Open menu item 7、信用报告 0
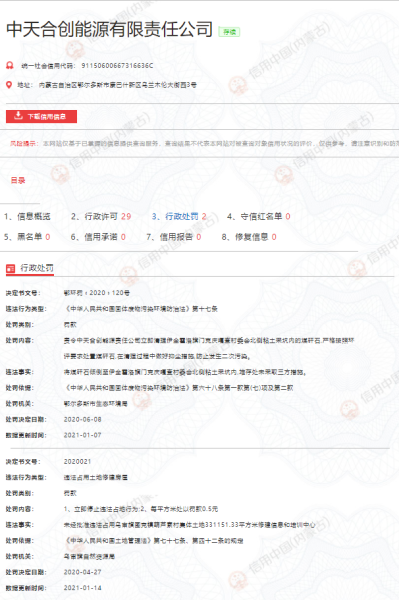Image resolution: width=399 pixels, height=600 pixels. [174, 237]
